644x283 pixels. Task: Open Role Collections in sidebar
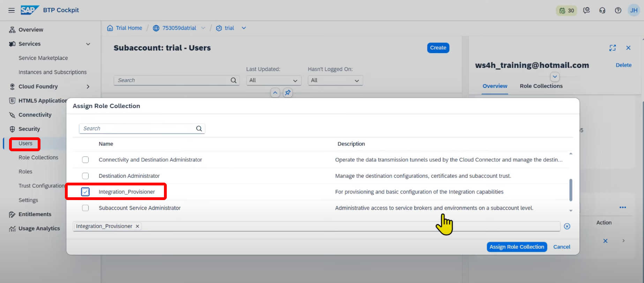pyautogui.click(x=38, y=158)
